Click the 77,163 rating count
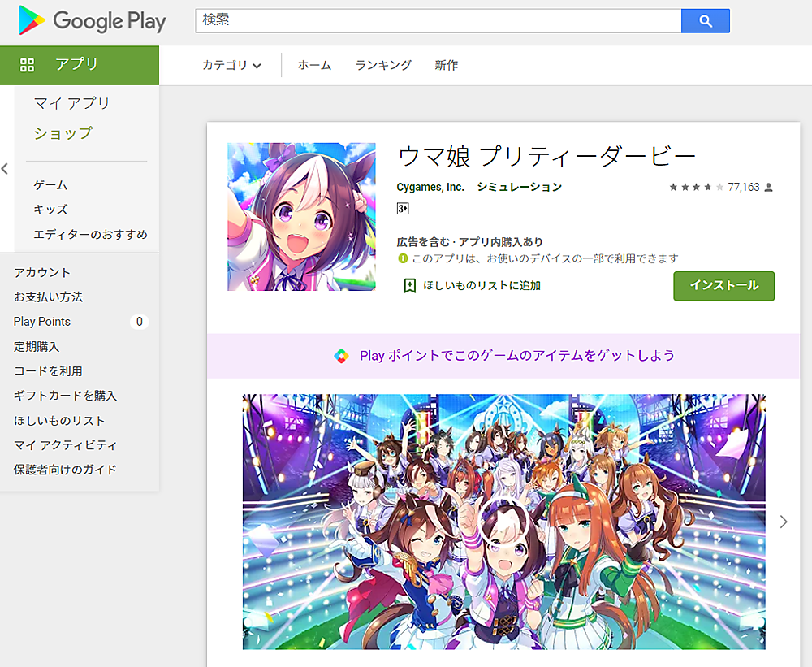The image size is (812, 667). (x=744, y=187)
